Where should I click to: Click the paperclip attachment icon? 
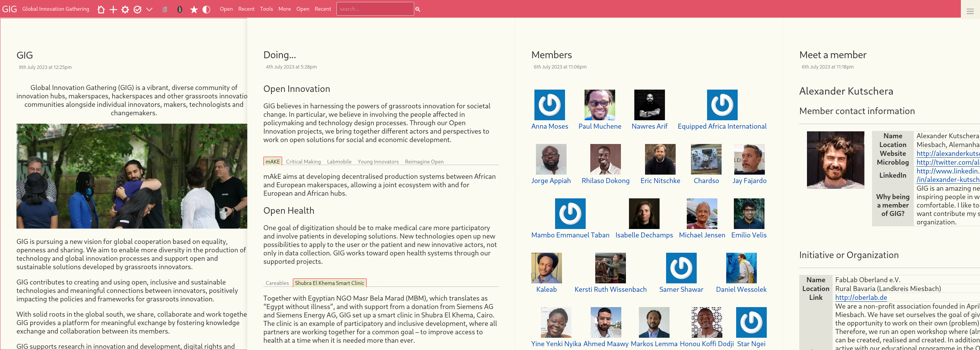tap(180, 9)
